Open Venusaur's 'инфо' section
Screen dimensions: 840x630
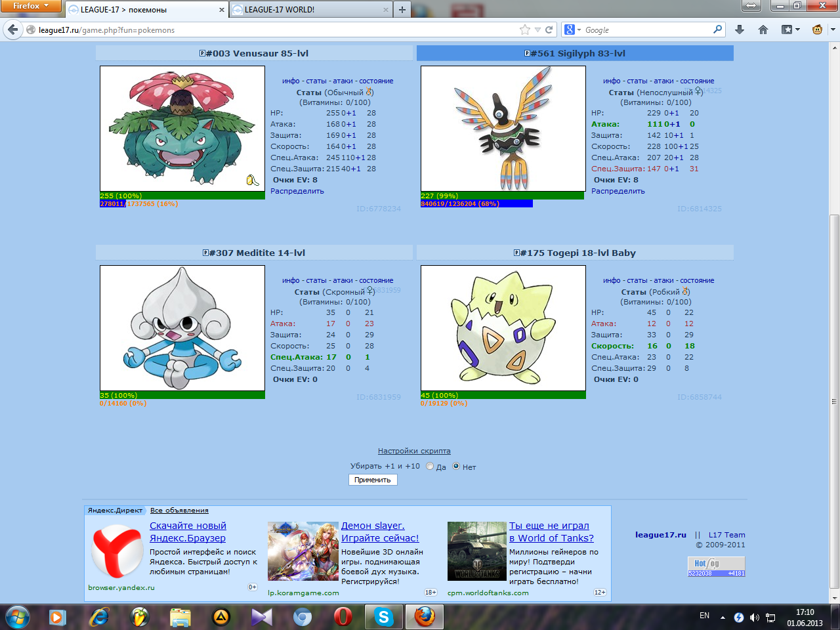[x=291, y=81]
